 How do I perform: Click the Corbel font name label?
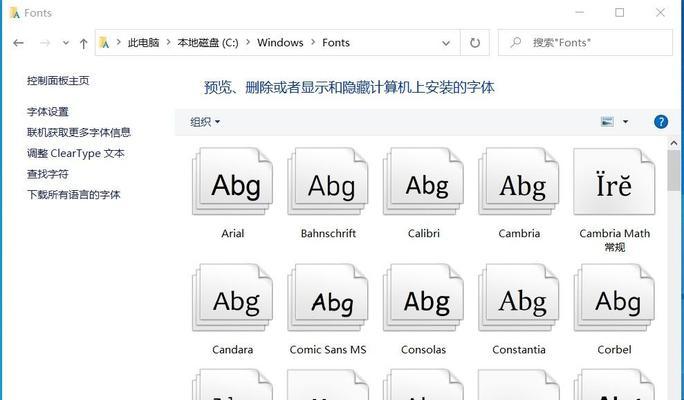pos(615,349)
